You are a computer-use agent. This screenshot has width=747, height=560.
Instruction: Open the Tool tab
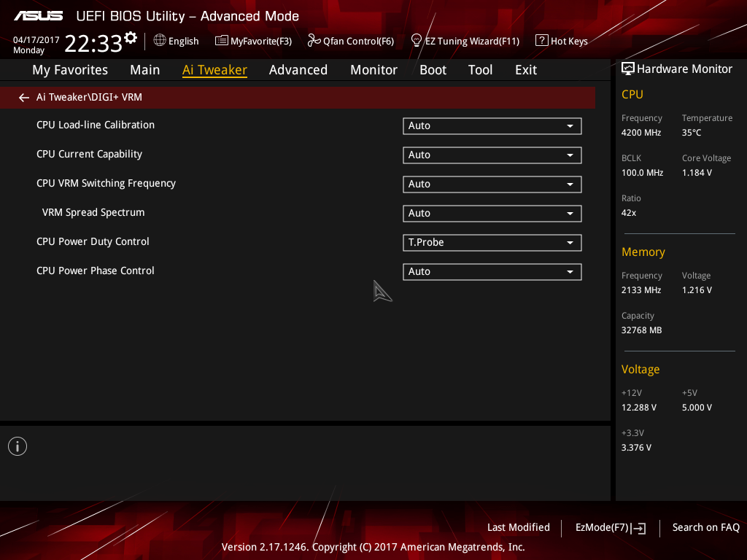(480, 70)
